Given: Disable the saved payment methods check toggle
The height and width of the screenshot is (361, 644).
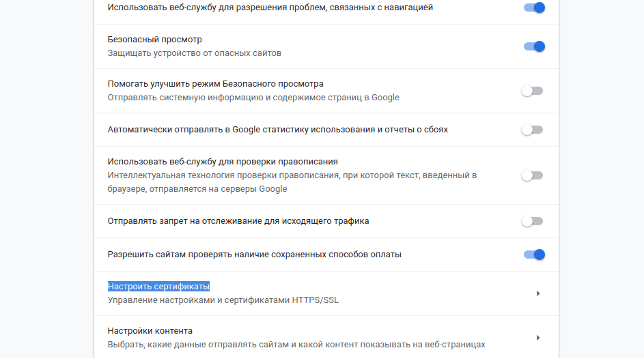Looking at the screenshot, I should click(x=533, y=255).
